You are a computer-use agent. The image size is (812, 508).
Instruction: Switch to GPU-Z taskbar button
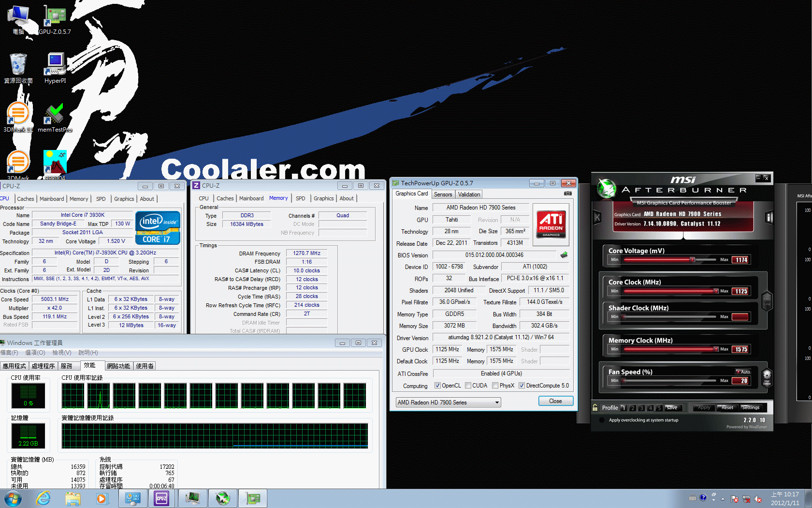tap(253, 498)
